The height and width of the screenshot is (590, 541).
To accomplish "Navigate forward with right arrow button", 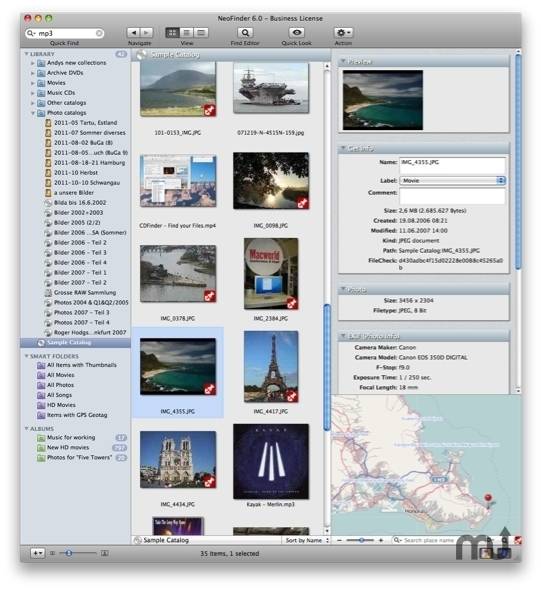I will [x=146, y=33].
